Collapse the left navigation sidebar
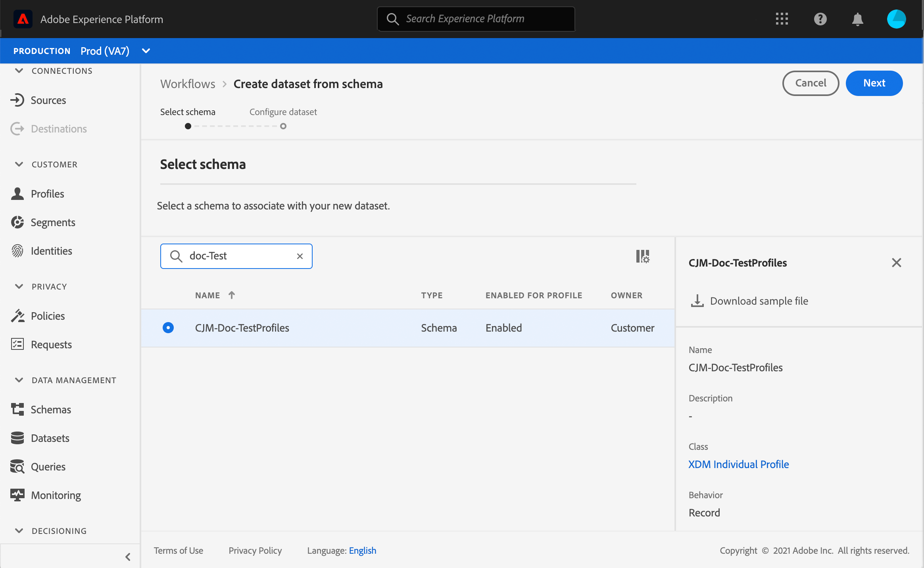The height and width of the screenshot is (568, 924). coord(128,557)
